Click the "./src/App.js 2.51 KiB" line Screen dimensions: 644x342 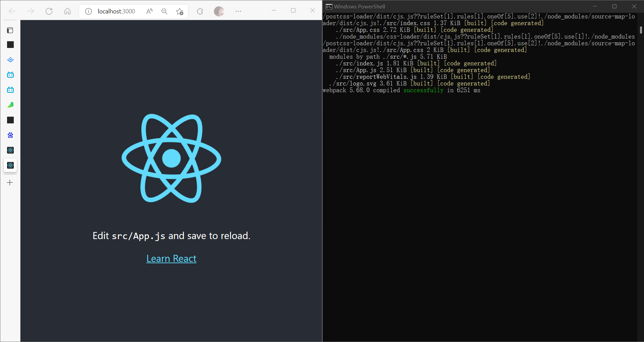coord(413,70)
